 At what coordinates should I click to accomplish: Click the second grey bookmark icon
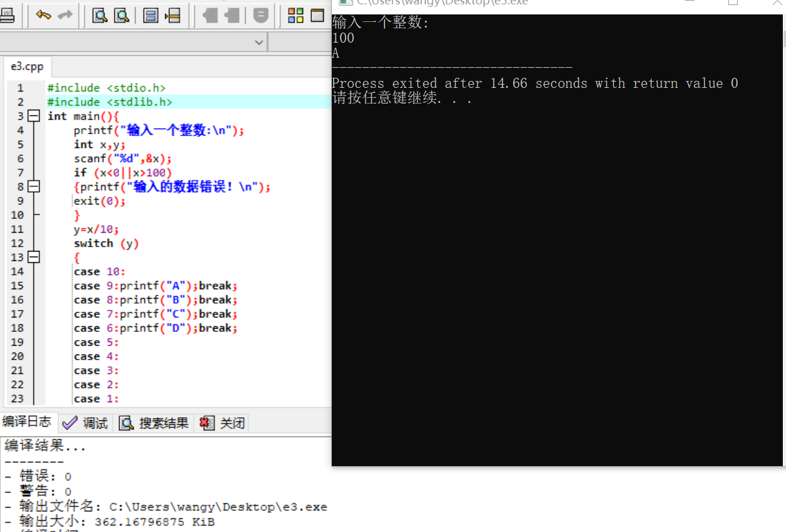click(232, 15)
